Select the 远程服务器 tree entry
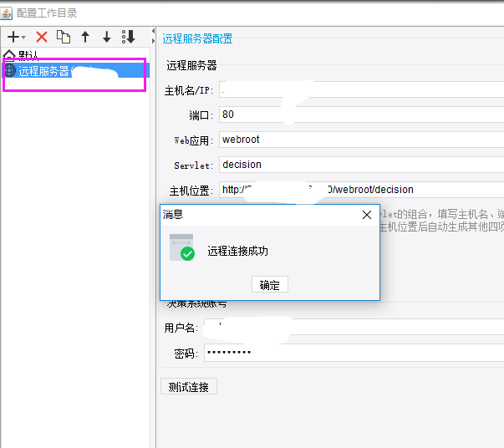Image resolution: width=504 pixels, height=448 pixels. click(76, 71)
